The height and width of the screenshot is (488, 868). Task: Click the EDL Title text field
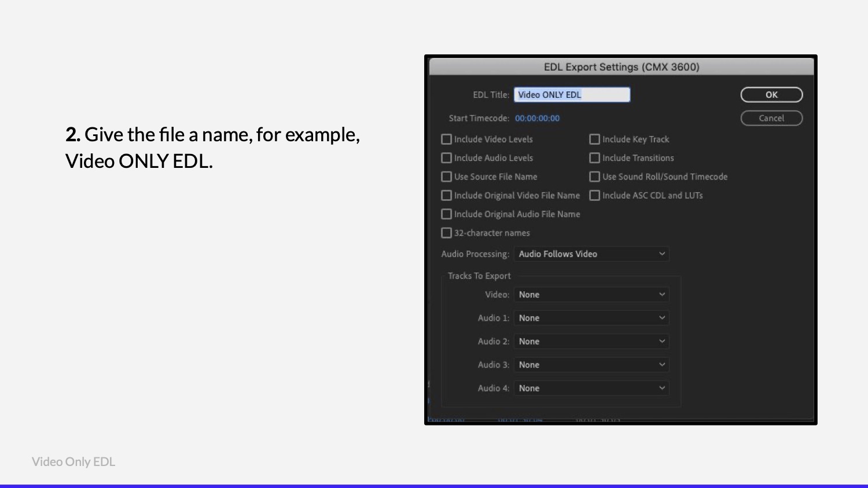[572, 94]
